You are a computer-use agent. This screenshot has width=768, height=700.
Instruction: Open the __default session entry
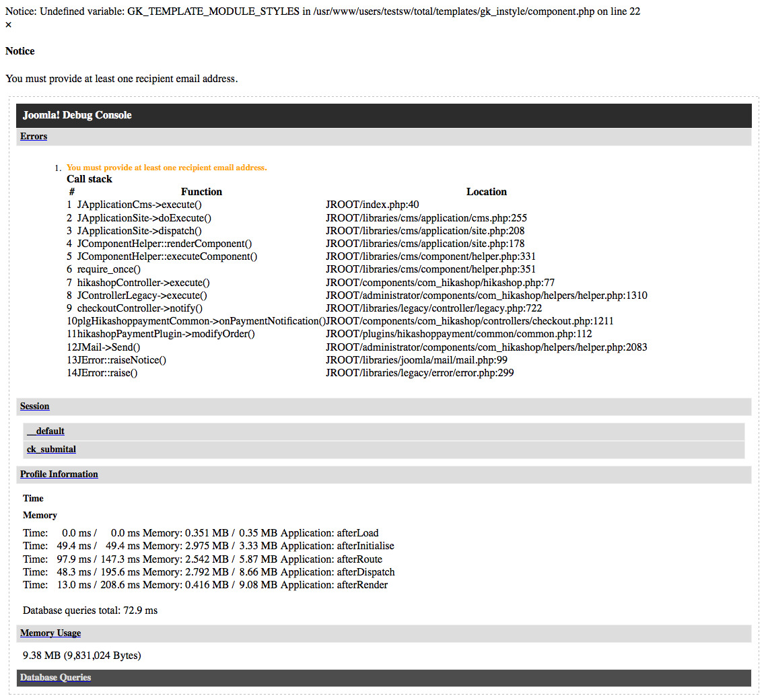click(46, 431)
